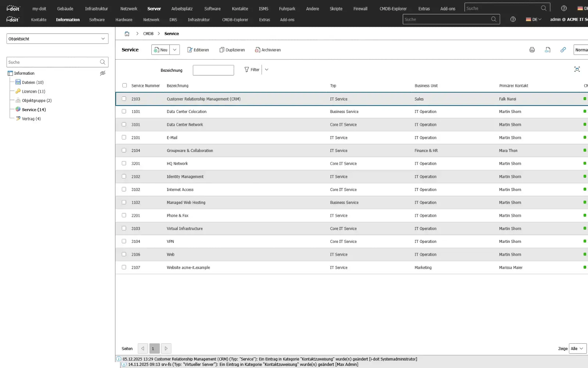Click the Bezeichnung filter input field
Image resolution: width=588 pixels, height=368 pixels.
(213, 70)
